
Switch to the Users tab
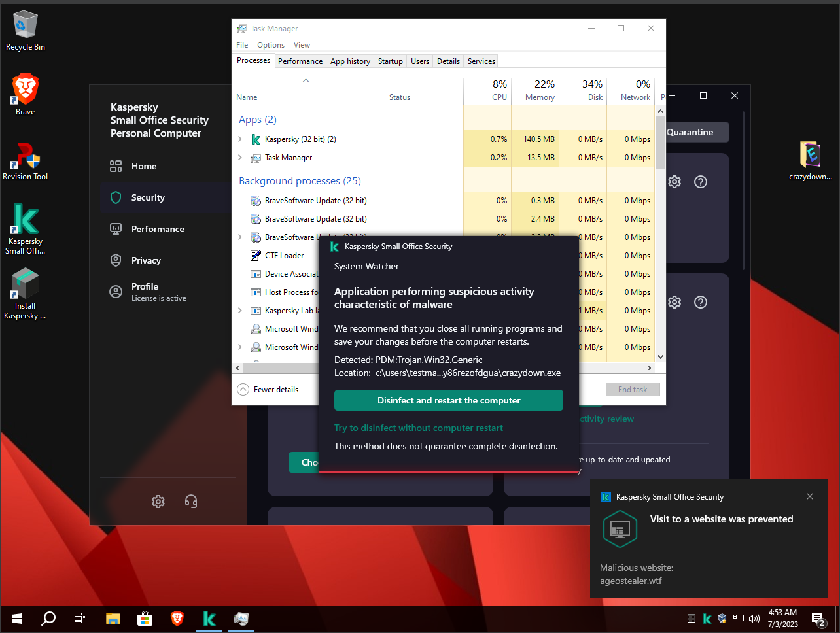(420, 61)
